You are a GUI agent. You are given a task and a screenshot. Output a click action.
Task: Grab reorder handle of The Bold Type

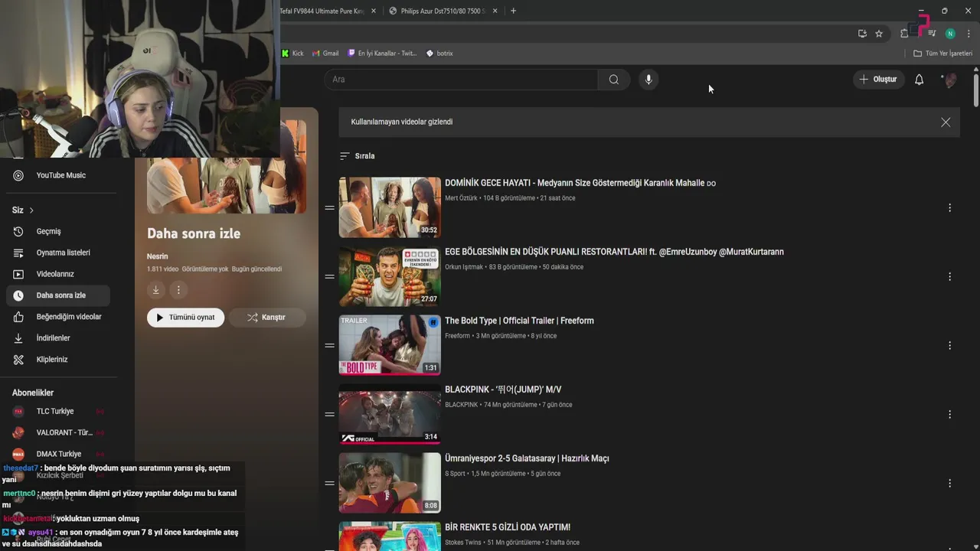click(329, 345)
